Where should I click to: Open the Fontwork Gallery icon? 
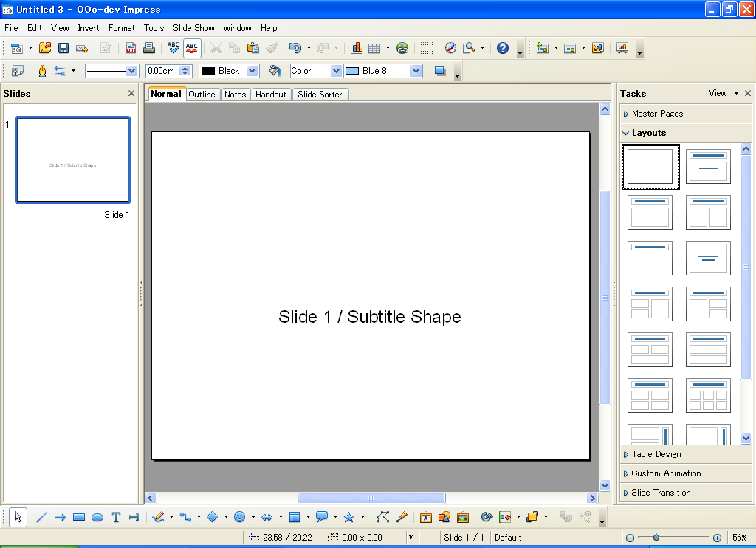coord(426,517)
